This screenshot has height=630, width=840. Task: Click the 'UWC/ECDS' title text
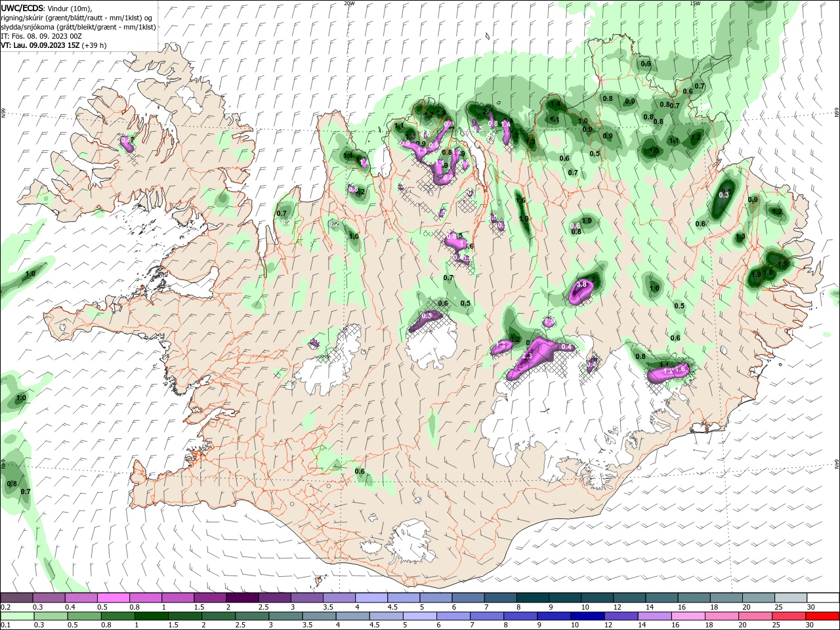(x=22, y=8)
